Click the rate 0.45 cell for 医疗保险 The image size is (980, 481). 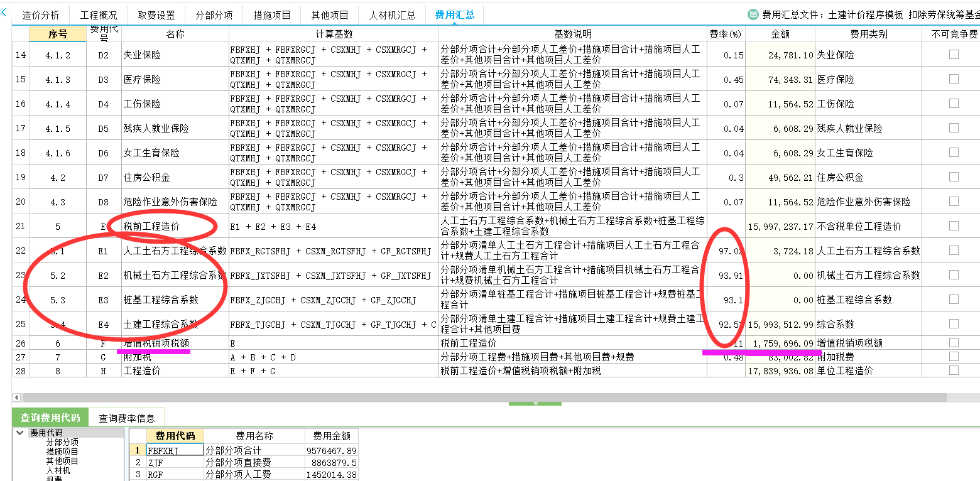726,79
